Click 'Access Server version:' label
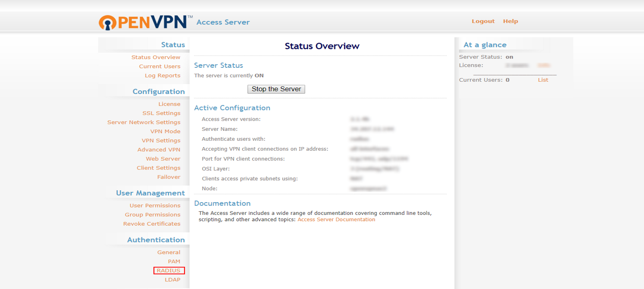This screenshot has width=644, height=289. pyautogui.click(x=231, y=119)
